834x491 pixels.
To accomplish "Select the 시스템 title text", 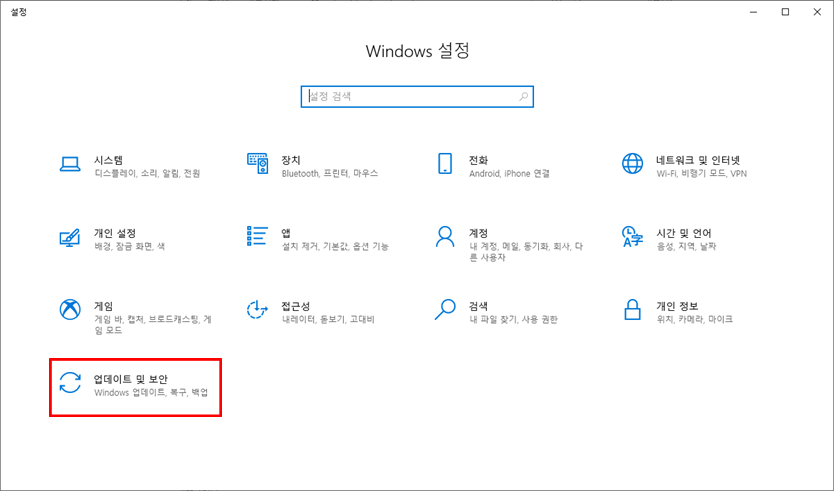I will tap(109, 160).
